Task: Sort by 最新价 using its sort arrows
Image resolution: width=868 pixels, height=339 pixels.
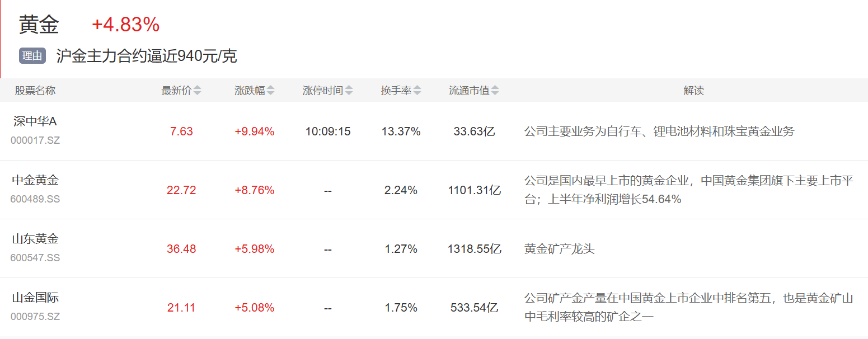Action: [x=198, y=91]
